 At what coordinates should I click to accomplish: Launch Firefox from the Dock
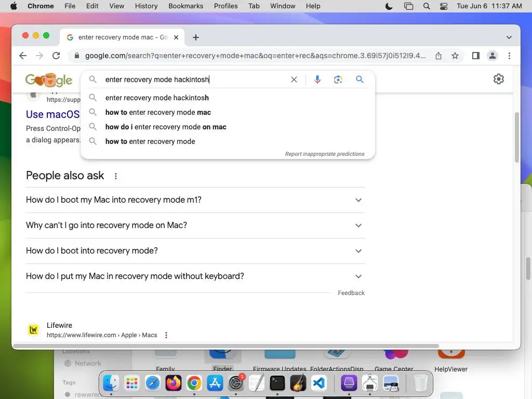[x=174, y=383]
